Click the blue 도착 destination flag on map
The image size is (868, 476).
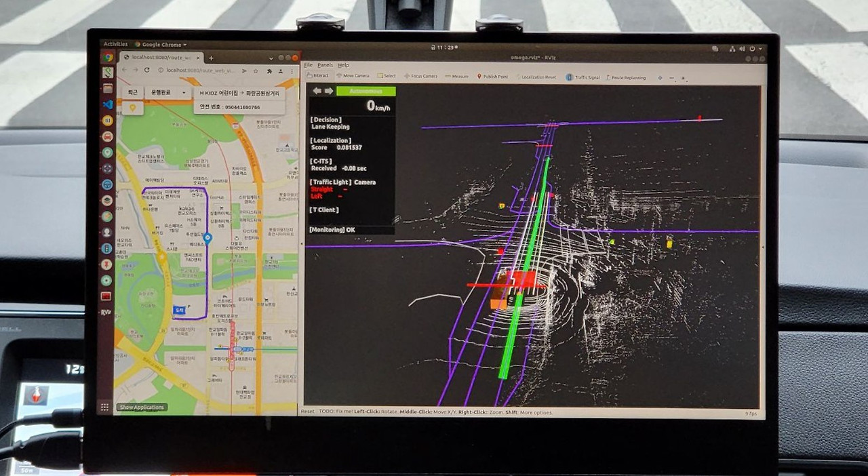point(180,310)
